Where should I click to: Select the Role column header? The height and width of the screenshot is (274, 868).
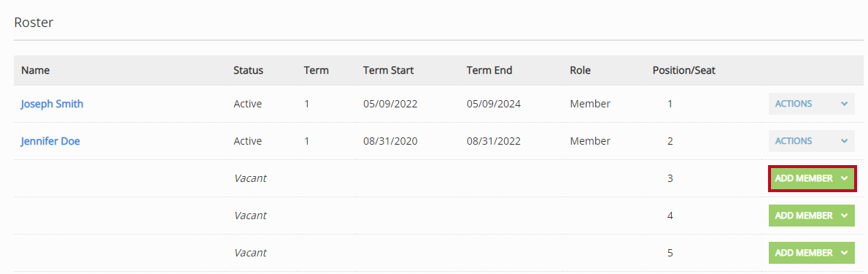pyautogui.click(x=580, y=70)
